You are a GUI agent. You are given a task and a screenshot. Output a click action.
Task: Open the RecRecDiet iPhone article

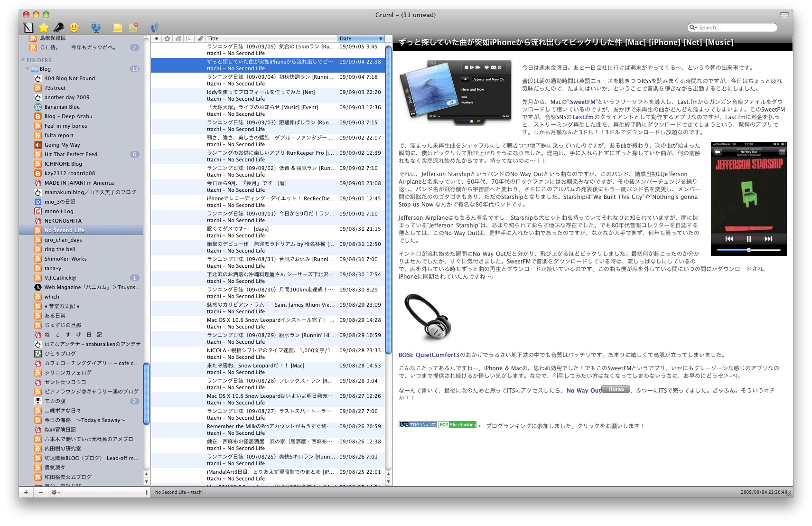(x=268, y=202)
